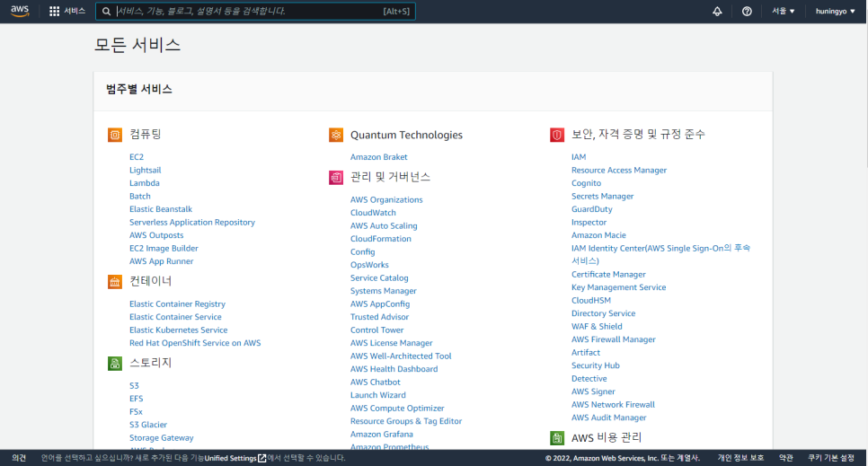Open Systems Manager link

[x=383, y=291]
